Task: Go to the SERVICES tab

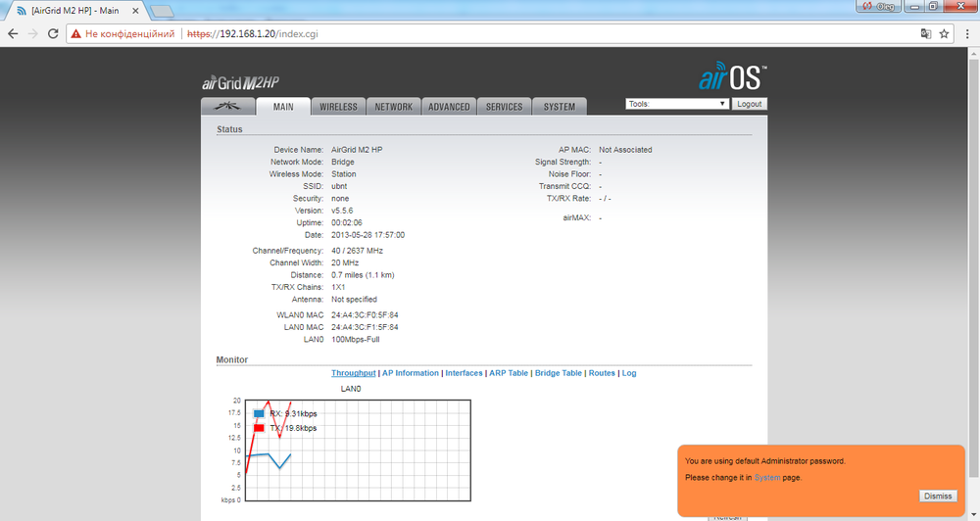Action: 505,107
